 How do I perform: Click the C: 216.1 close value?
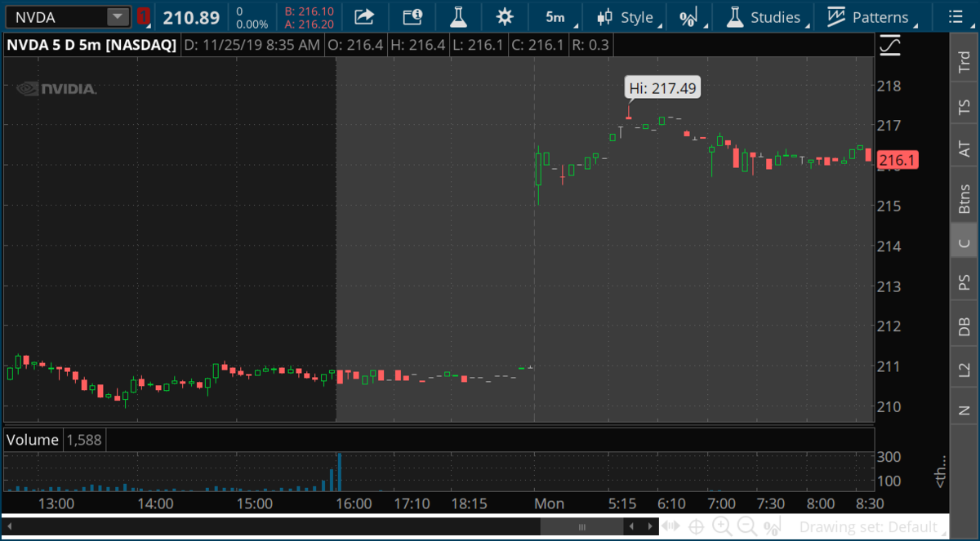tap(537, 45)
